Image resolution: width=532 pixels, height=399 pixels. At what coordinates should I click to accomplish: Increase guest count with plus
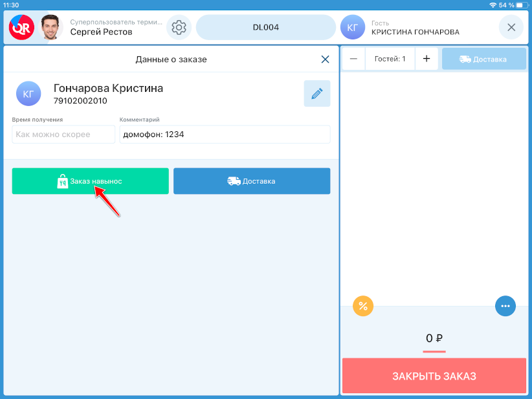[x=427, y=59]
